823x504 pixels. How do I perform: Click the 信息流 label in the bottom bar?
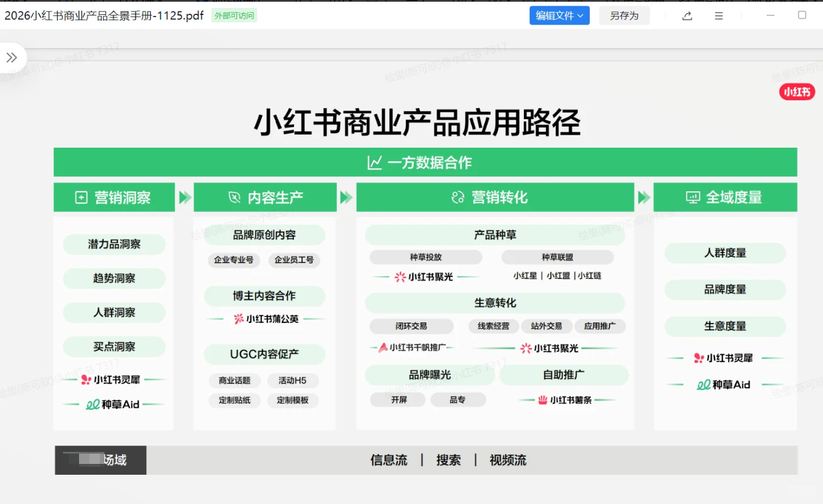(389, 460)
